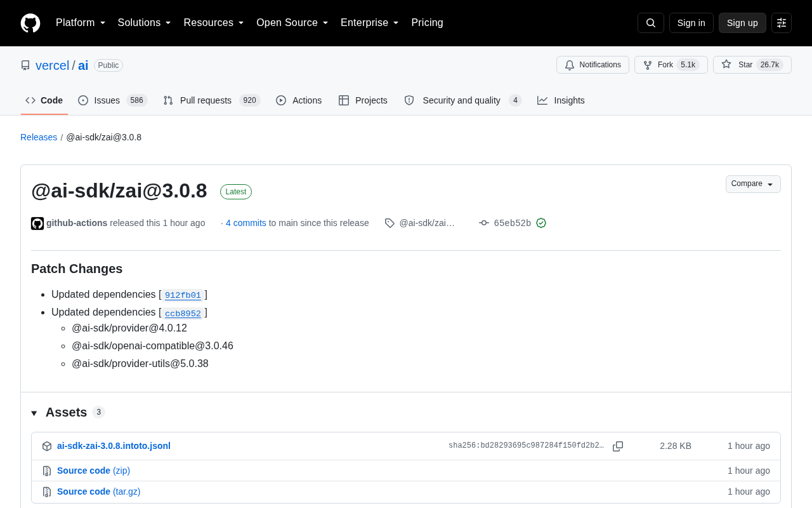Click the tag icon beside @ai-sdk/zai
The height and width of the screenshot is (508, 812).
pyautogui.click(x=390, y=223)
